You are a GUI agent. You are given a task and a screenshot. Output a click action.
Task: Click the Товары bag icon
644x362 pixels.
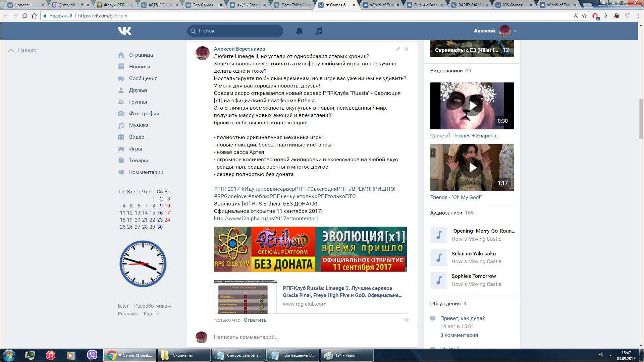[121, 160]
